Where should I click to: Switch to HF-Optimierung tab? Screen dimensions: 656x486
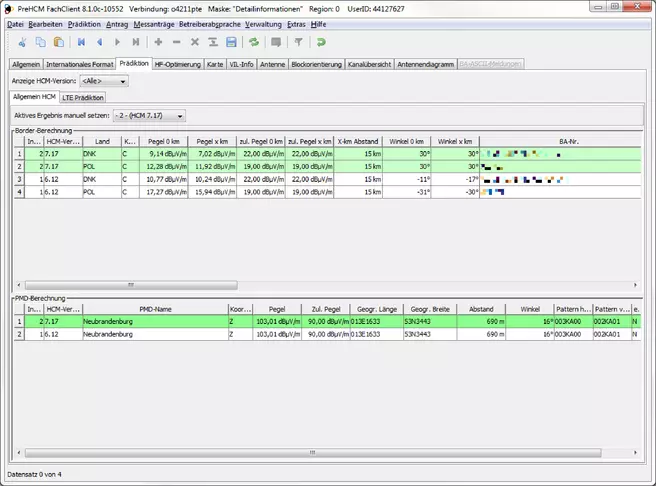[x=178, y=64]
